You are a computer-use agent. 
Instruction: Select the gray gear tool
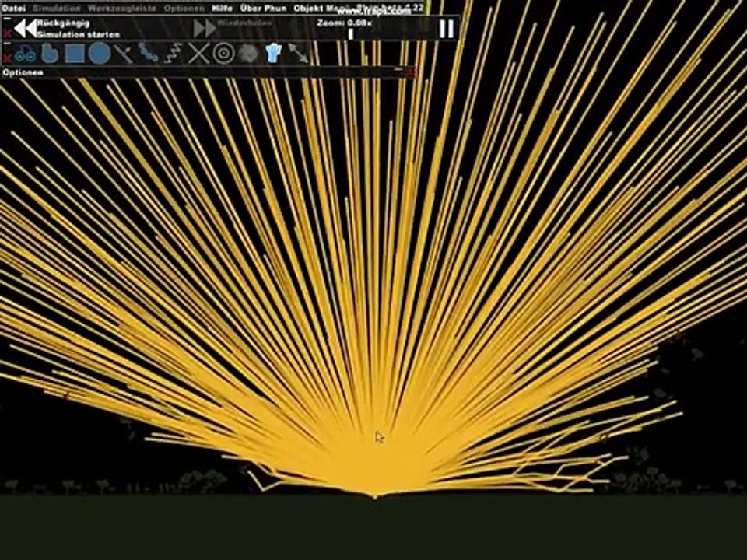pyautogui.click(x=248, y=54)
